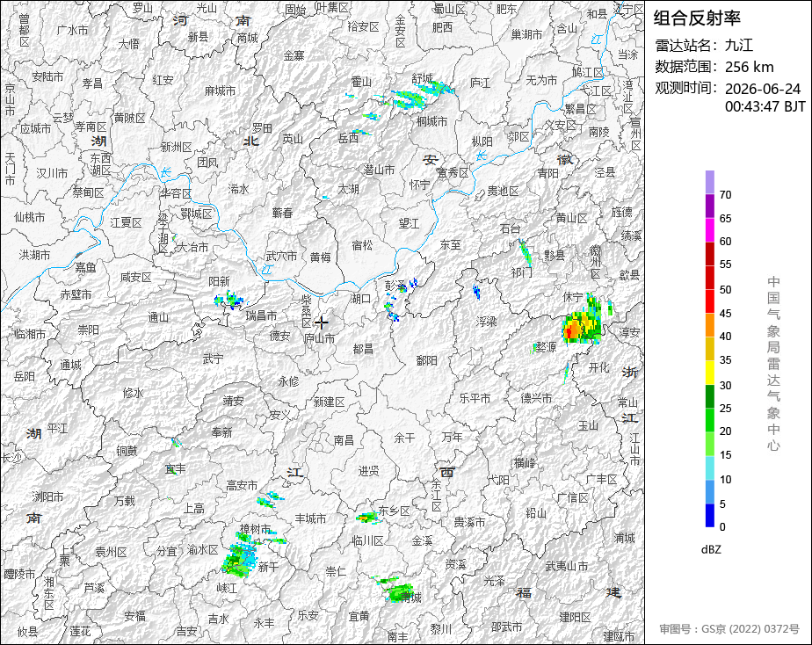The image size is (812, 645).
Task: Click the 瑞昌市 label
Action: [262, 315]
